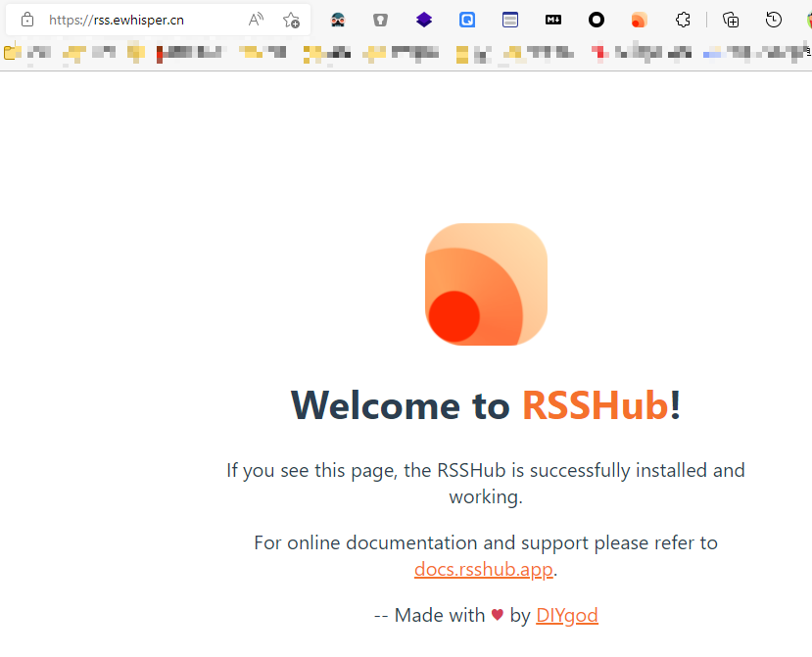Open the purple stacked-layers extension

[424, 21]
